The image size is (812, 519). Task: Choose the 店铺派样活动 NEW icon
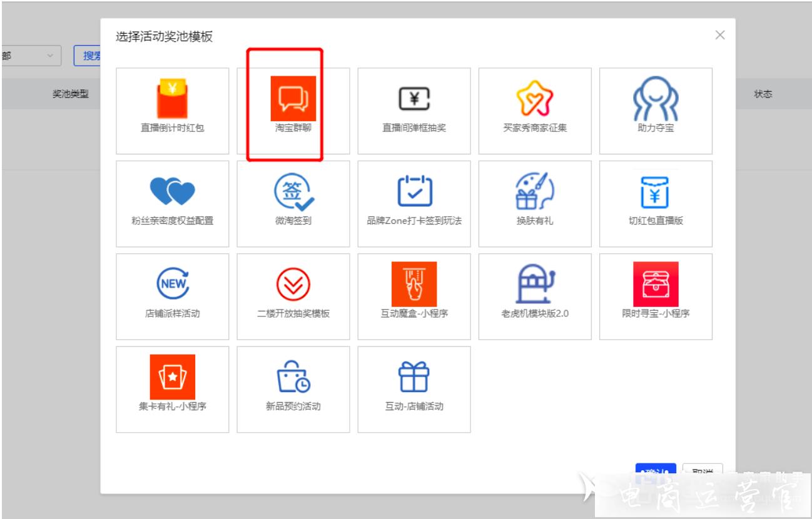click(x=172, y=284)
